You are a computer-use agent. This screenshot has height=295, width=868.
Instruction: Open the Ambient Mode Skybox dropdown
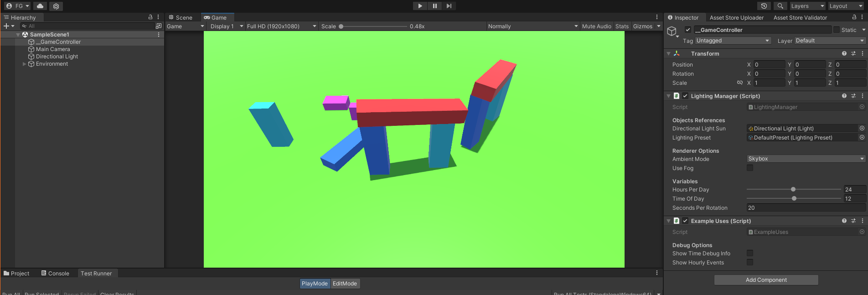[806, 159]
